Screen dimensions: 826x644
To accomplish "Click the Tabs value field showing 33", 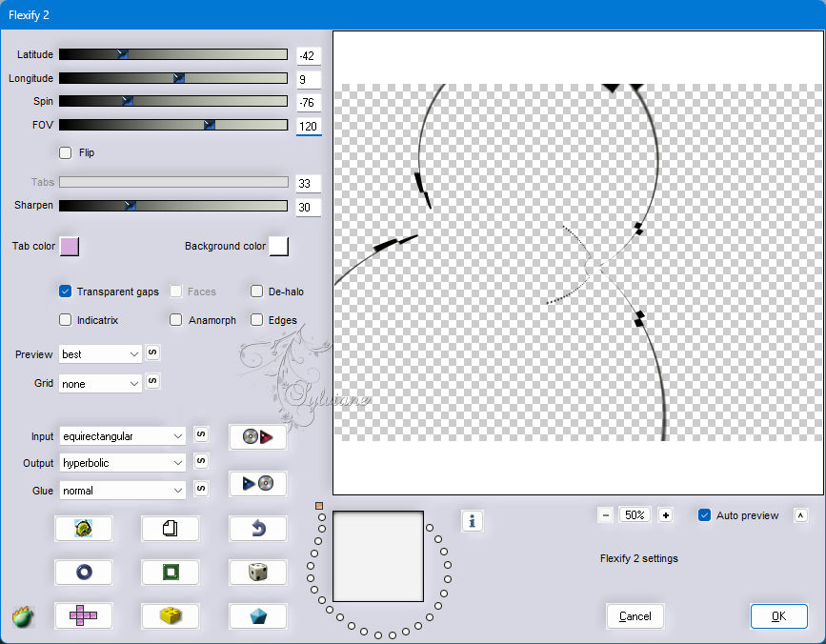I will (x=309, y=183).
